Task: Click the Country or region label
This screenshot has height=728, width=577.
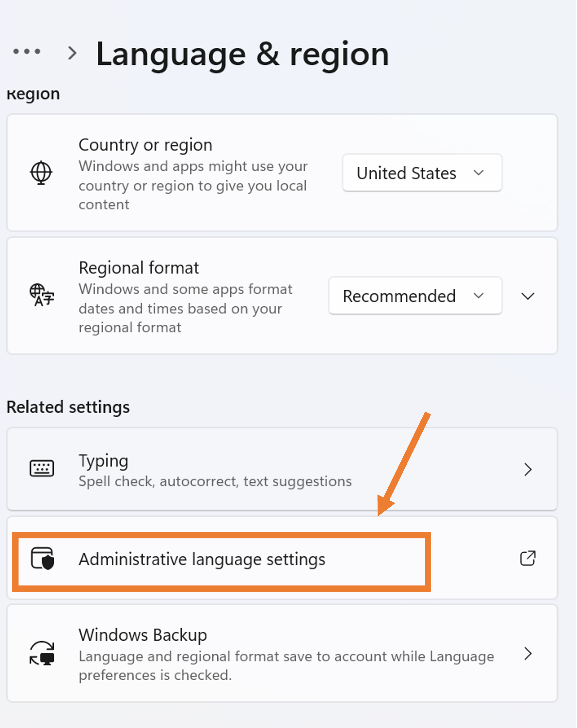Action: tap(145, 145)
